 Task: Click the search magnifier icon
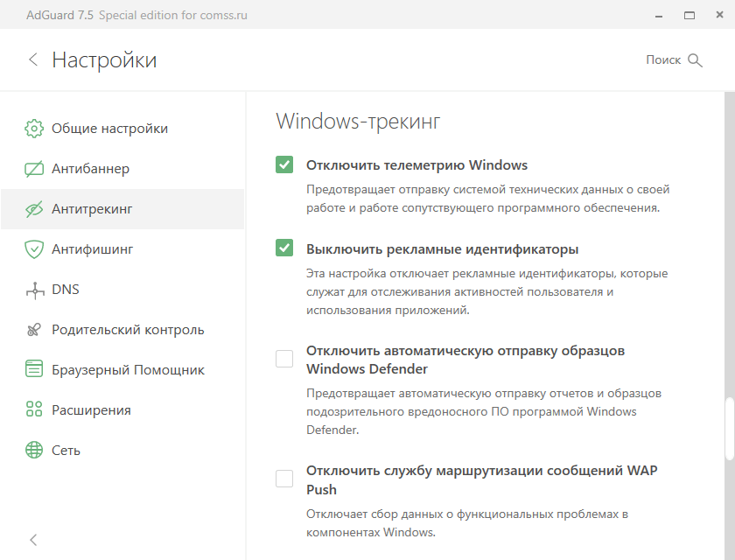click(x=695, y=60)
